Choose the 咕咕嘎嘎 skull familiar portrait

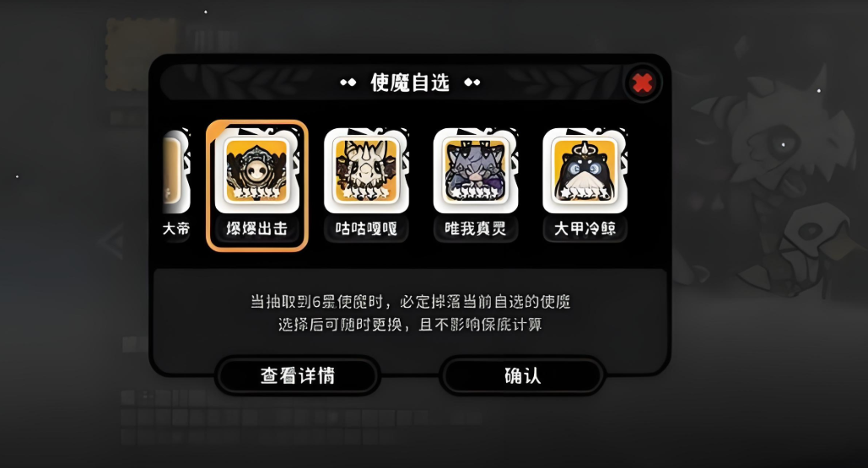click(x=366, y=170)
